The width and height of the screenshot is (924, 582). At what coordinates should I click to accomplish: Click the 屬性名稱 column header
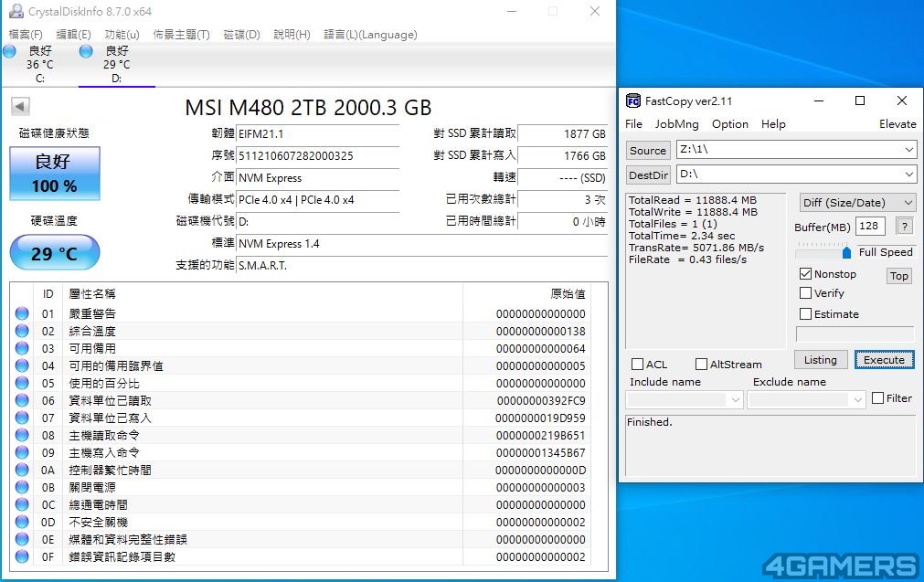coord(92,294)
